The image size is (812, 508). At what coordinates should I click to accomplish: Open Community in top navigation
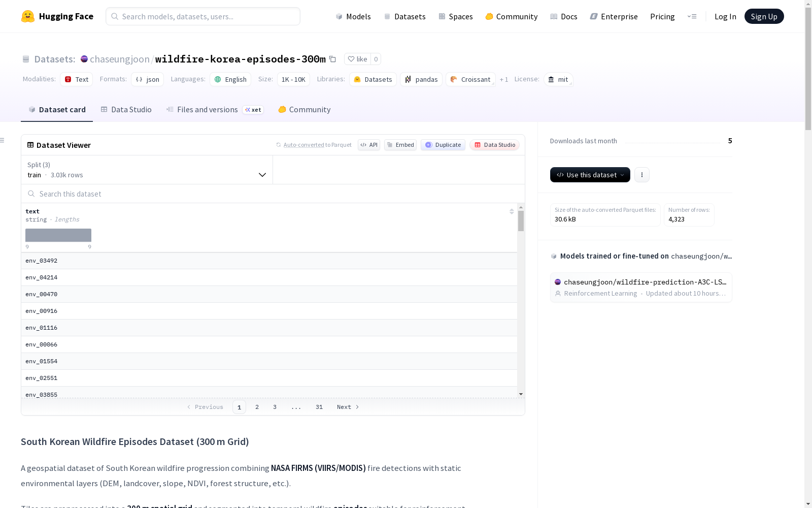[512, 16]
